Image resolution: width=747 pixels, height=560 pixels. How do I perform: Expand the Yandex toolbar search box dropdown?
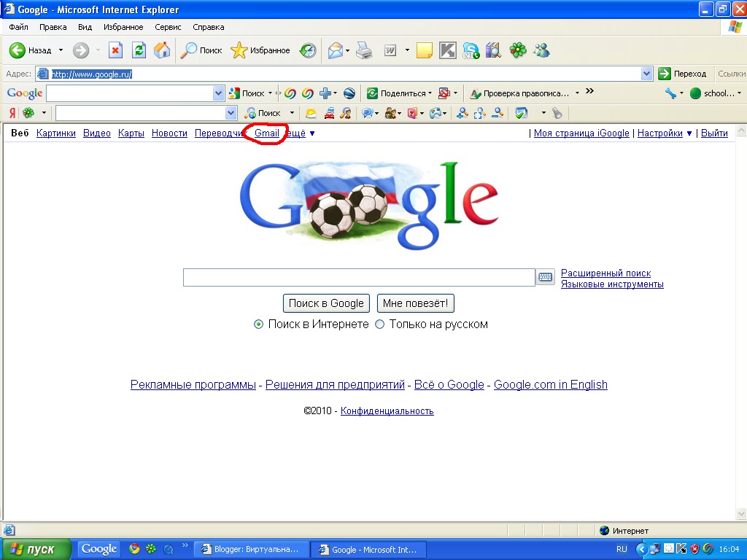coord(231,113)
